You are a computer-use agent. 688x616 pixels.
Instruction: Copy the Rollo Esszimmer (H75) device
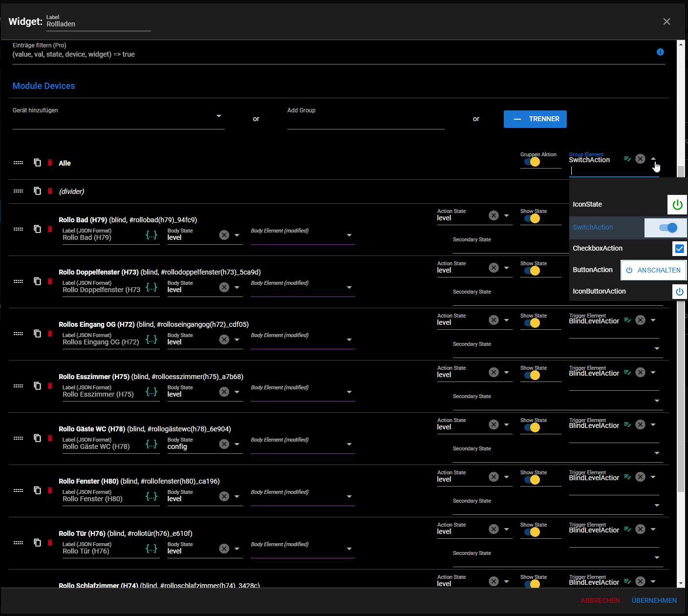37,385
